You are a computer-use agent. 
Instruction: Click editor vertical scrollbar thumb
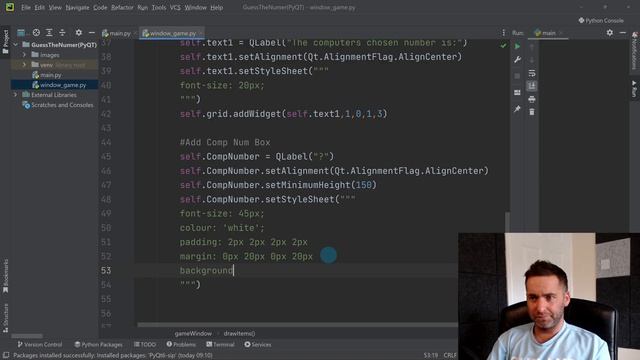point(507,222)
